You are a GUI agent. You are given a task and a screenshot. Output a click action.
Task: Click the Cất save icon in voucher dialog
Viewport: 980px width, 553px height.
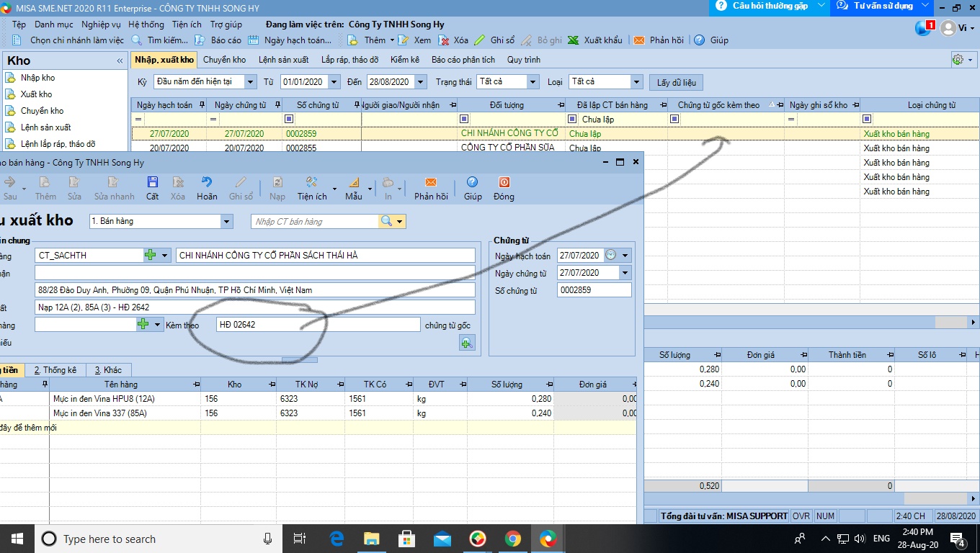pyautogui.click(x=152, y=183)
